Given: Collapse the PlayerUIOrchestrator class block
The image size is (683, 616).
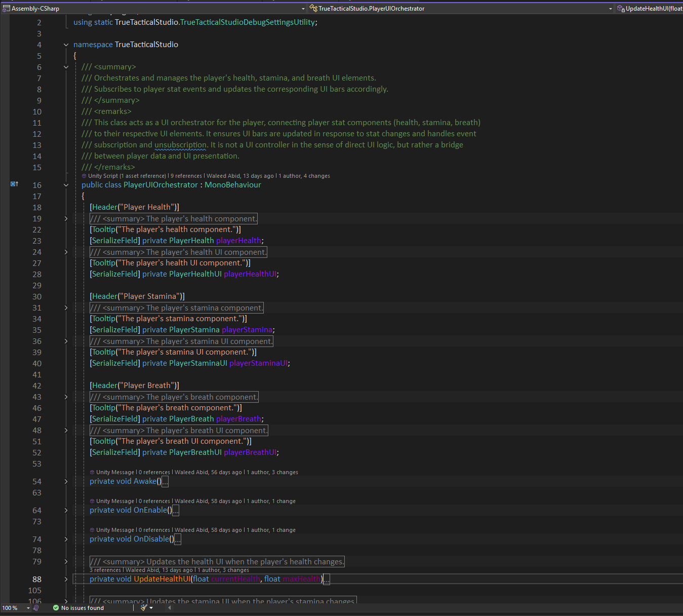Looking at the screenshot, I should (66, 185).
